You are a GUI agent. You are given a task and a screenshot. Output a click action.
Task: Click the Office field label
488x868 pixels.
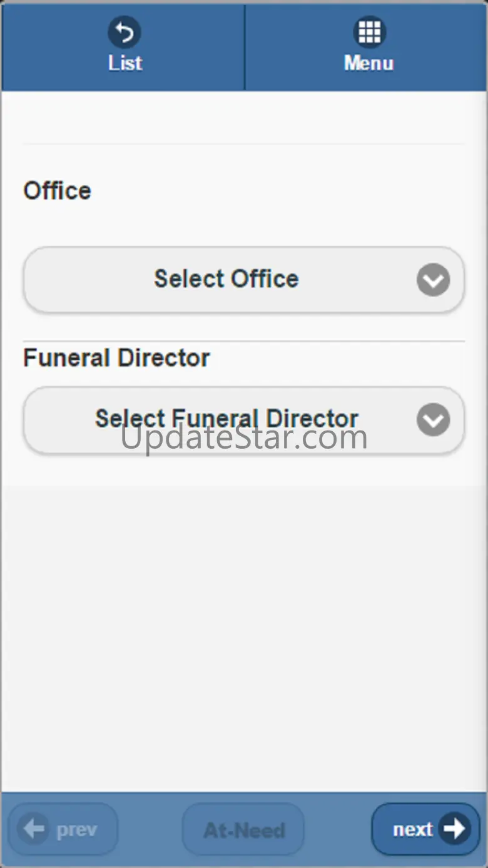pyautogui.click(x=57, y=191)
